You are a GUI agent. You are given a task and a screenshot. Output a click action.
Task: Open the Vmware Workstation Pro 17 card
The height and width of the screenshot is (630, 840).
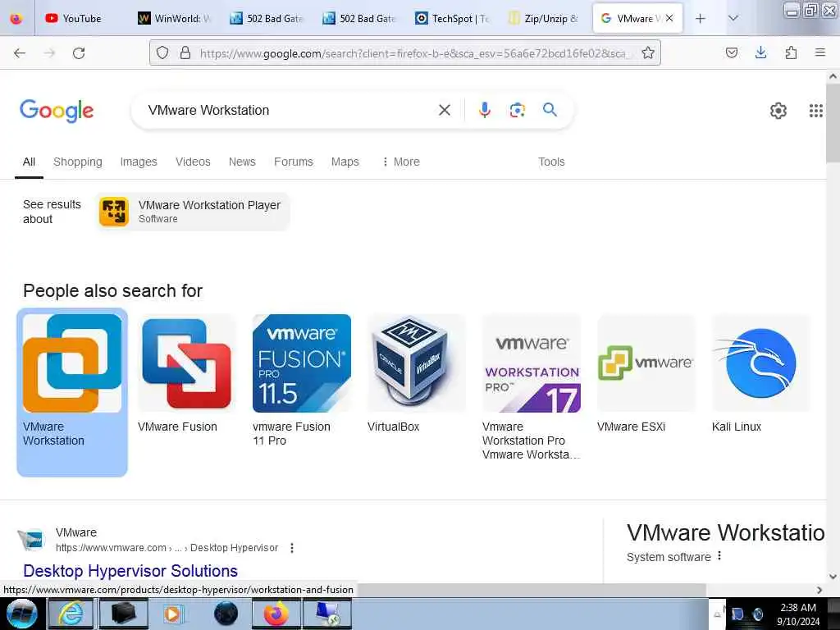point(531,388)
